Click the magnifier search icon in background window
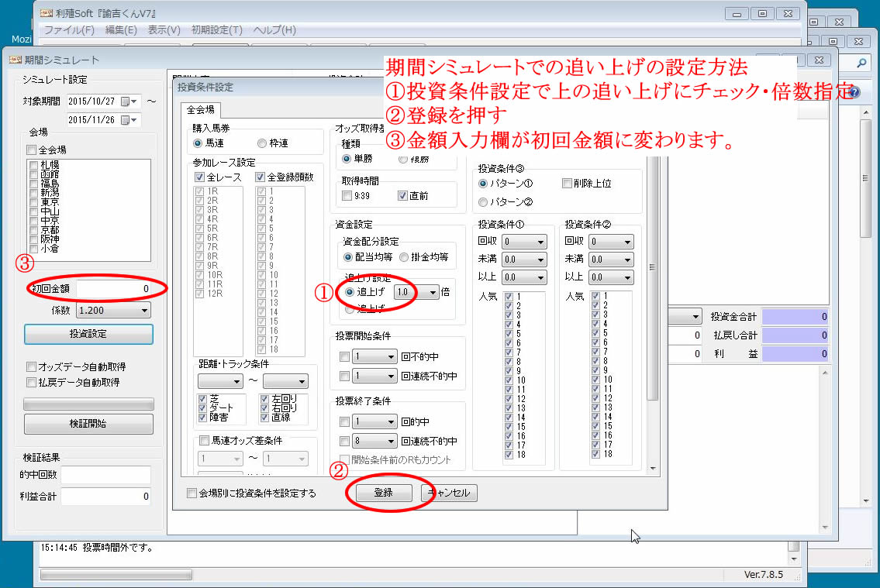The width and height of the screenshot is (880, 588). pos(861,64)
